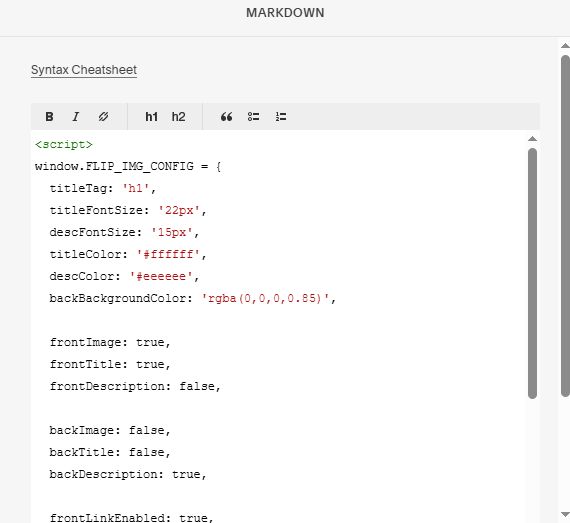Click the outer panel scrollbar thumb

click(x=565, y=226)
